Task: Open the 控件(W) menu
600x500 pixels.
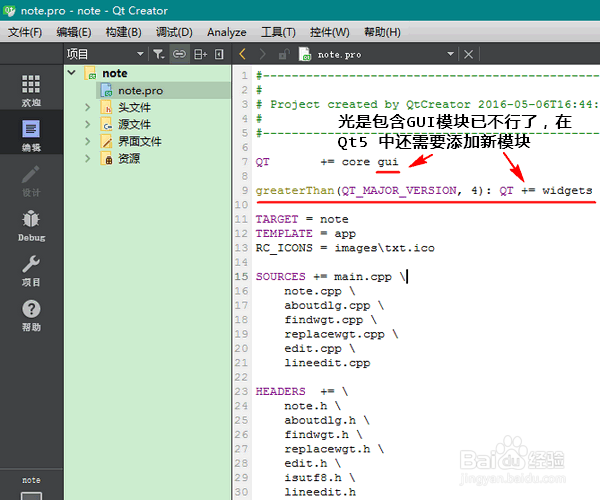Action: [329, 32]
